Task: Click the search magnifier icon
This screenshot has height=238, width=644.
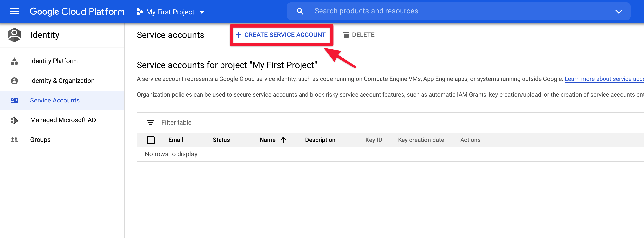Action: coord(300,11)
